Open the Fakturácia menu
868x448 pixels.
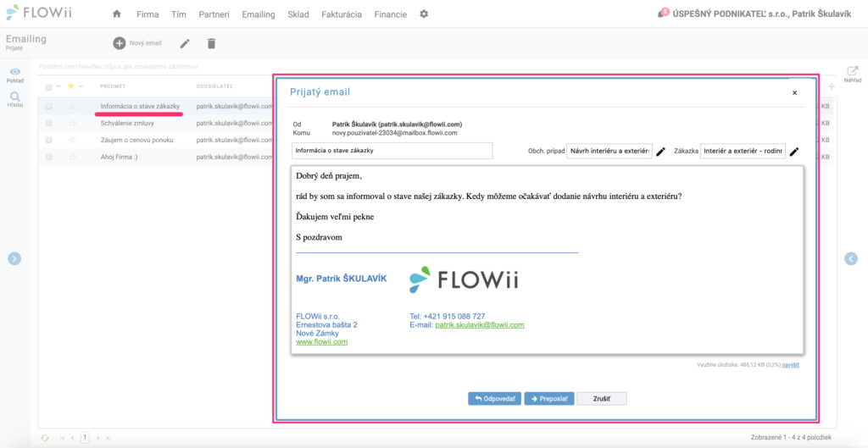[x=342, y=14]
